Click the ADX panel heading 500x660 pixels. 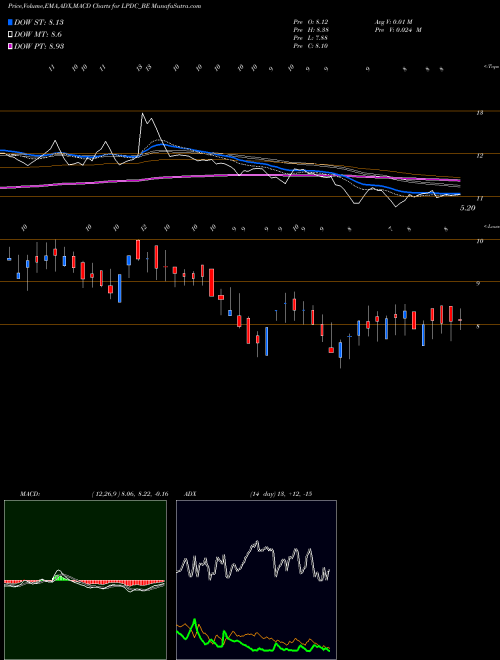click(x=190, y=494)
